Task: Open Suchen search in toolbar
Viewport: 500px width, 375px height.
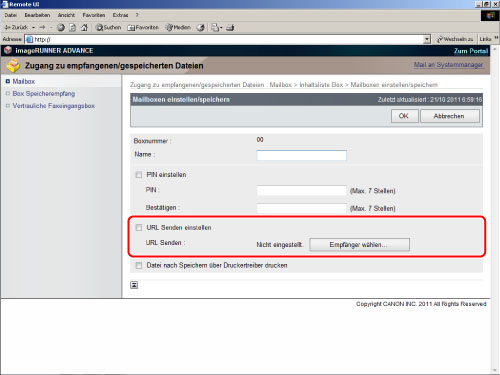Action: pos(108,28)
